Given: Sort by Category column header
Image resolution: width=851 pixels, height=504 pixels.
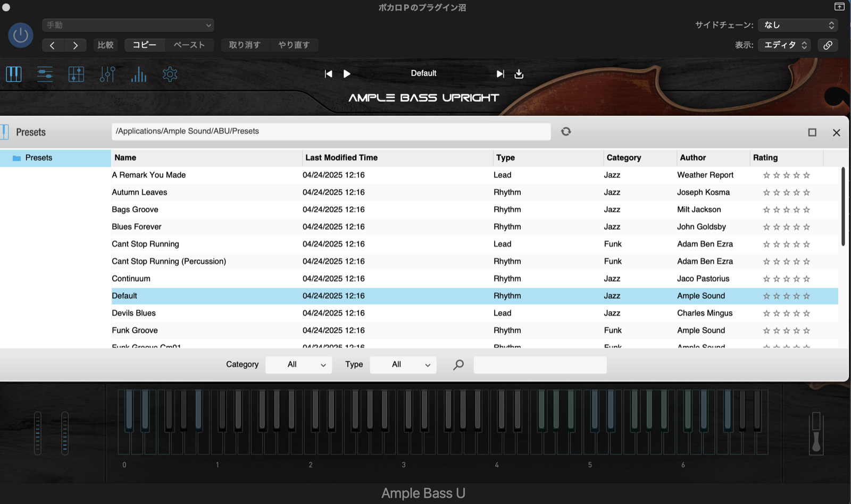Looking at the screenshot, I should tap(640, 158).
